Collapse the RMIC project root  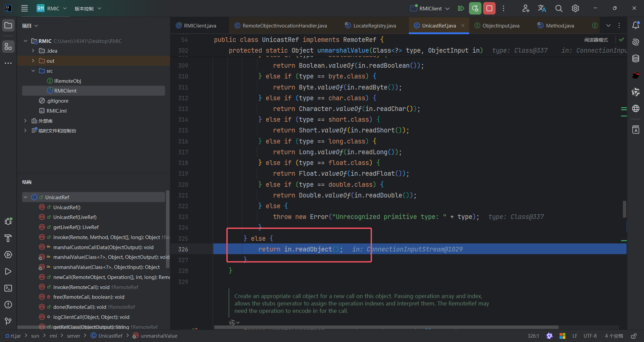(x=25, y=41)
